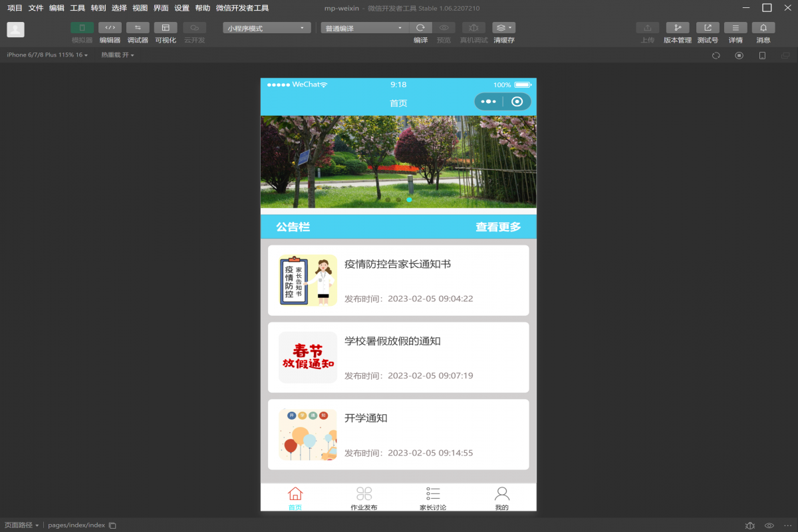
Task: Open the 工具 menu
Action: click(75, 8)
